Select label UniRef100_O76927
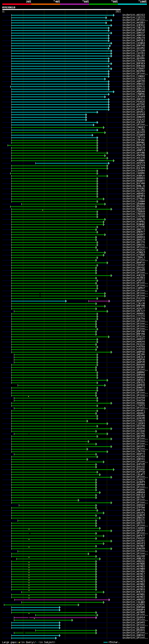 click(x=134, y=479)
